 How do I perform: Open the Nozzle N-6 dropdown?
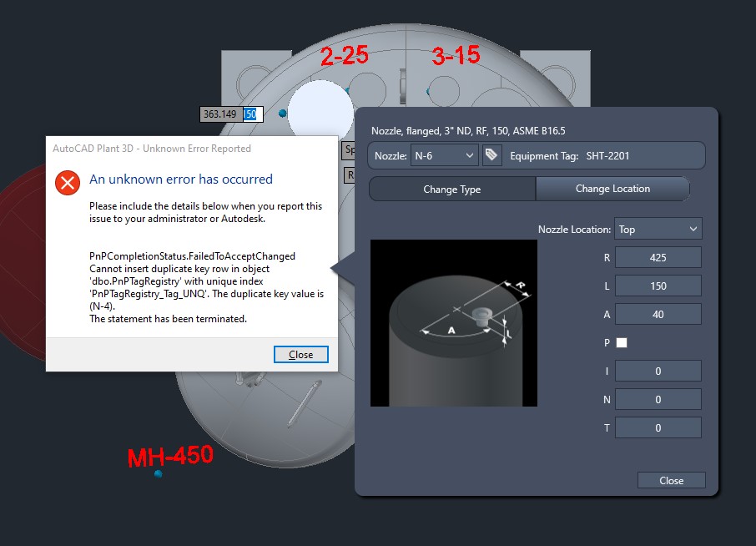click(445, 154)
